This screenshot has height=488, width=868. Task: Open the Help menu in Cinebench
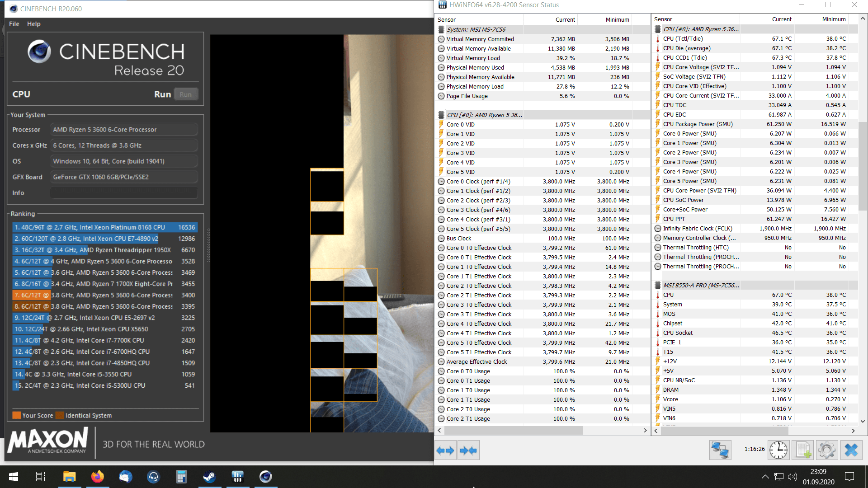pyautogui.click(x=33, y=24)
